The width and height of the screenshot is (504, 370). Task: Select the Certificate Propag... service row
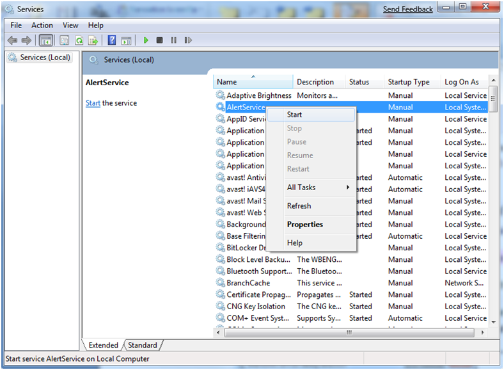(x=351, y=295)
